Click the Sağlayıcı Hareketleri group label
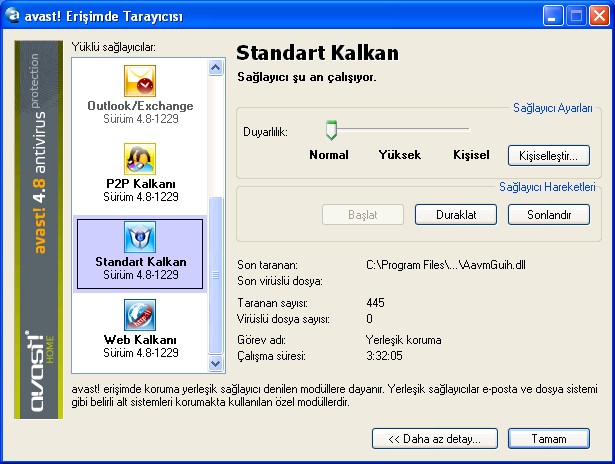The image size is (615, 464). pos(547,187)
